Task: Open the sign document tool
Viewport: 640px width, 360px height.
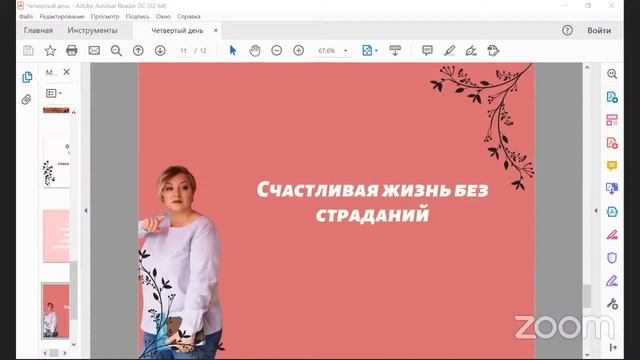Action: [x=471, y=51]
